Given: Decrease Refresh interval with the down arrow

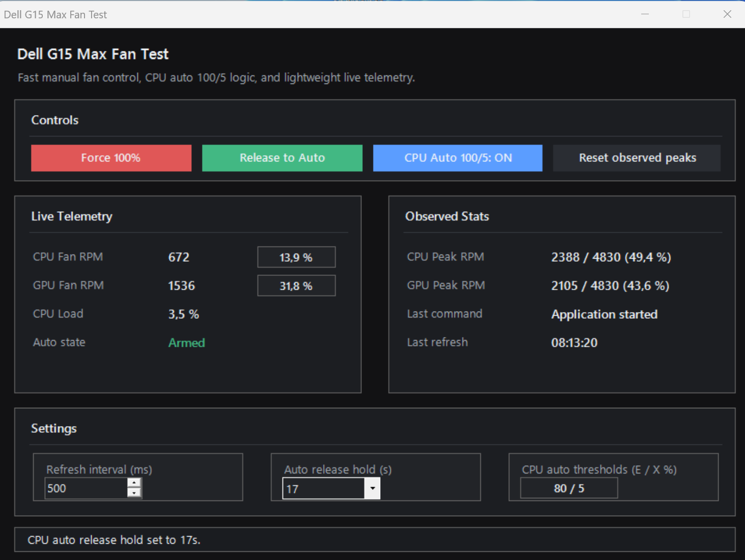Looking at the screenshot, I should tap(134, 493).
